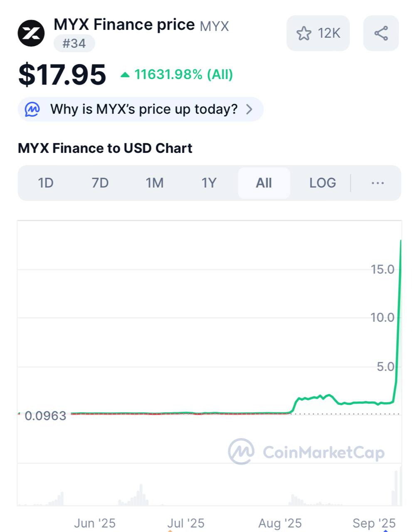The height and width of the screenshot is (532, 419).
Task: Click the MYX Finance logo icon
Action: (x=31, y=33)
